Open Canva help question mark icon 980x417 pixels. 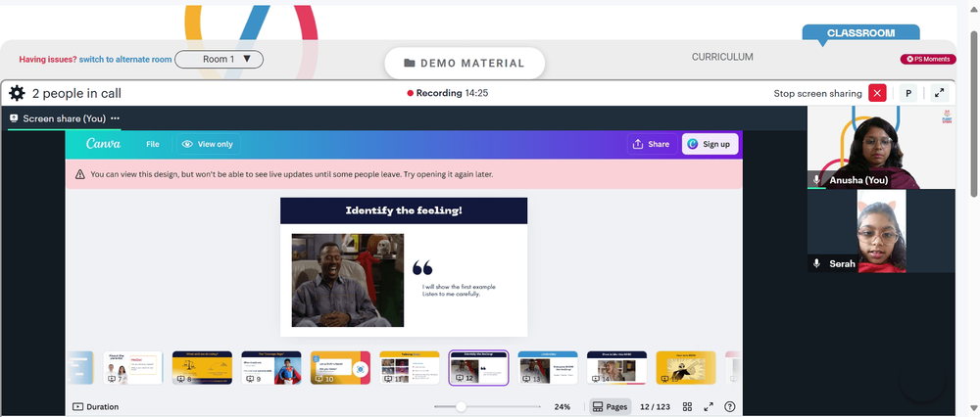[x=729, y=406]
